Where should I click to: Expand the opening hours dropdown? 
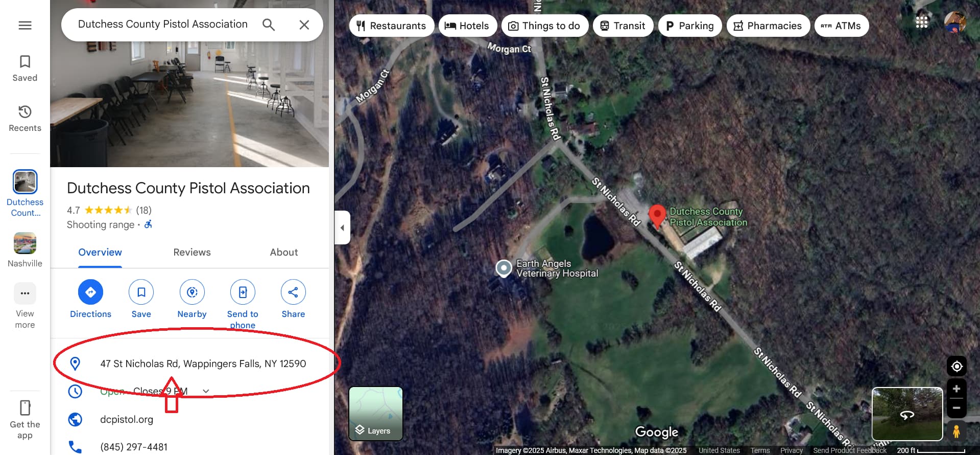(206, 391)
